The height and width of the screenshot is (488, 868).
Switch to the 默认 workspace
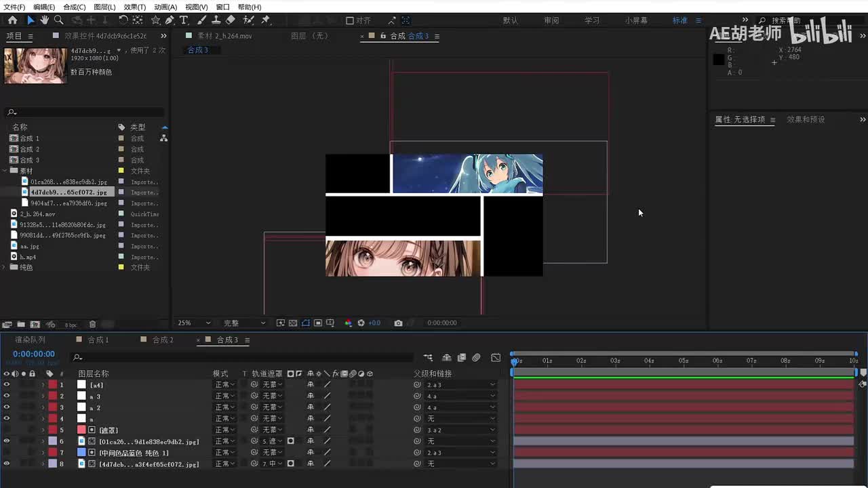pos(511,20)
